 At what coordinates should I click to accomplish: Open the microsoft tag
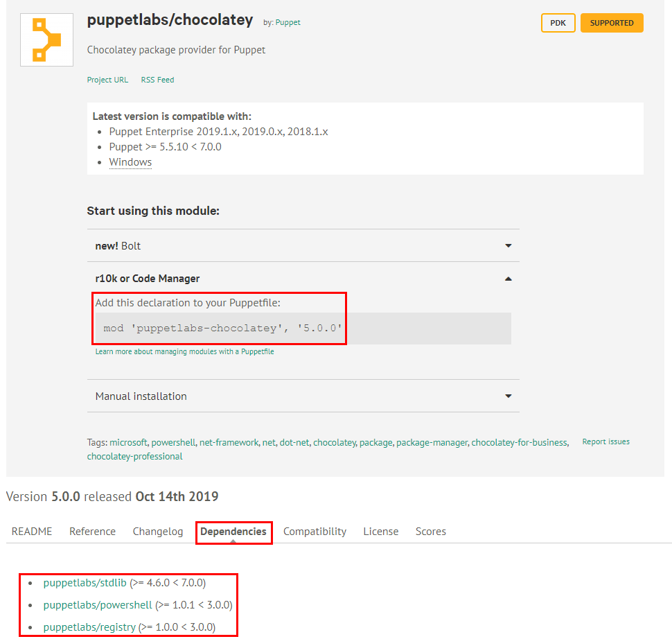128,442
